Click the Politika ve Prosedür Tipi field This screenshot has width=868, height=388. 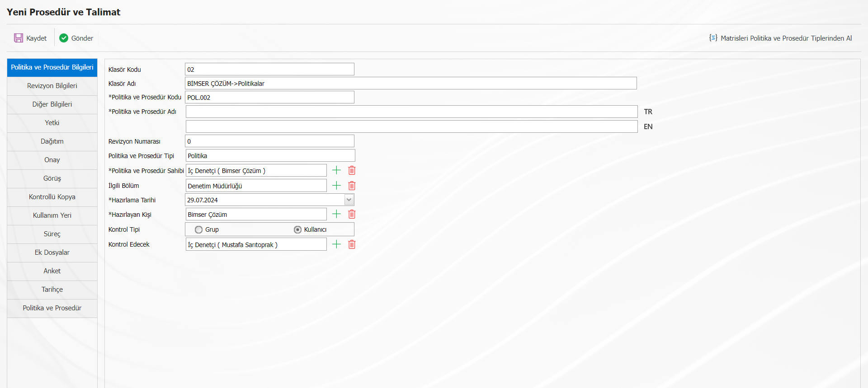(x=270, y=155)
